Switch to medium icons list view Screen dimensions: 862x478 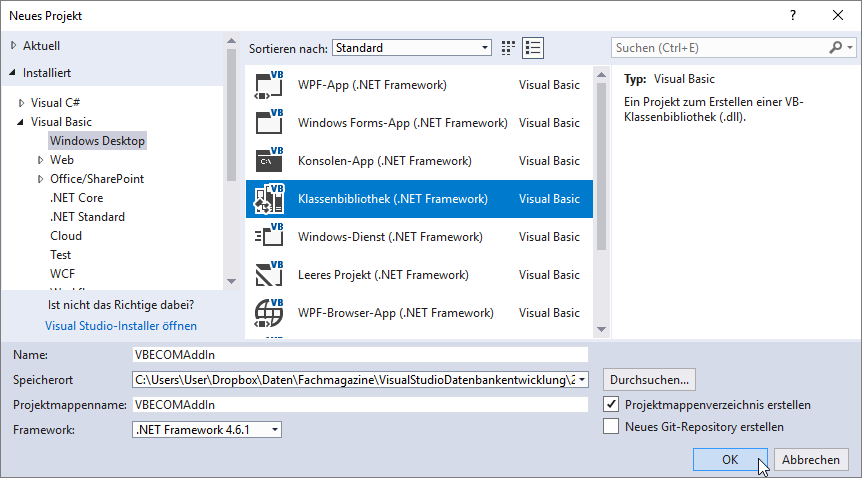[533, 48]
